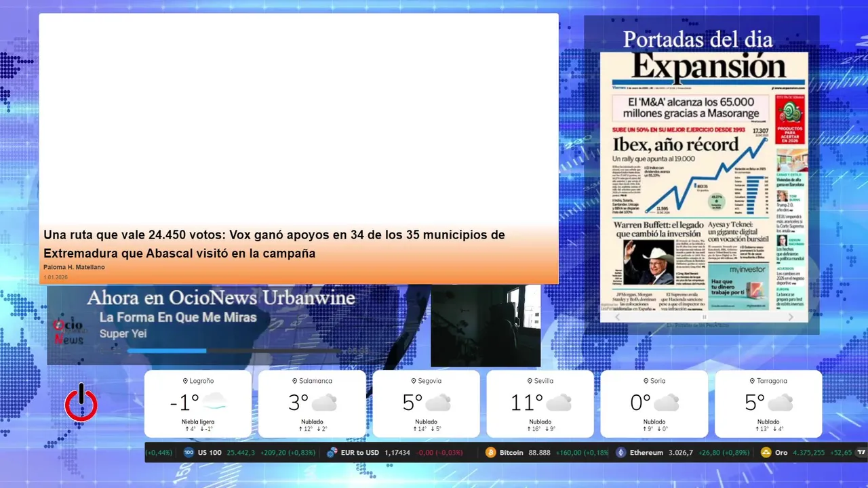Open the Tarragona 5° temperature reading
The height and width of the screenshot is (488, 868).
tap(754, 403)
